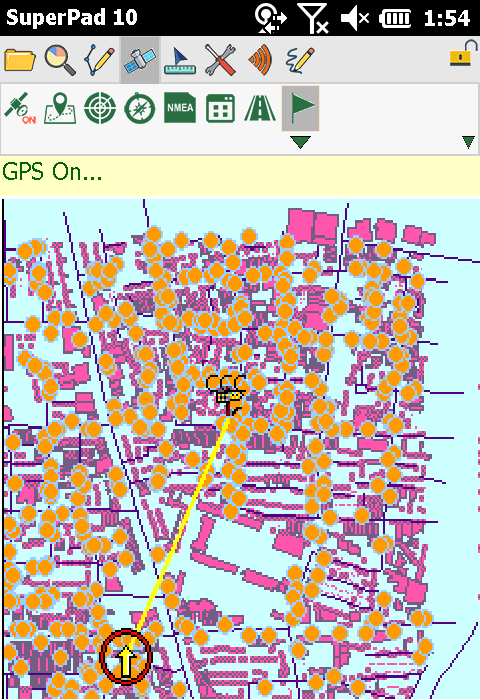Open the NMEA data button
This screenshot has width=480, height=700.
pyautogui.click(x=179, y=108)
